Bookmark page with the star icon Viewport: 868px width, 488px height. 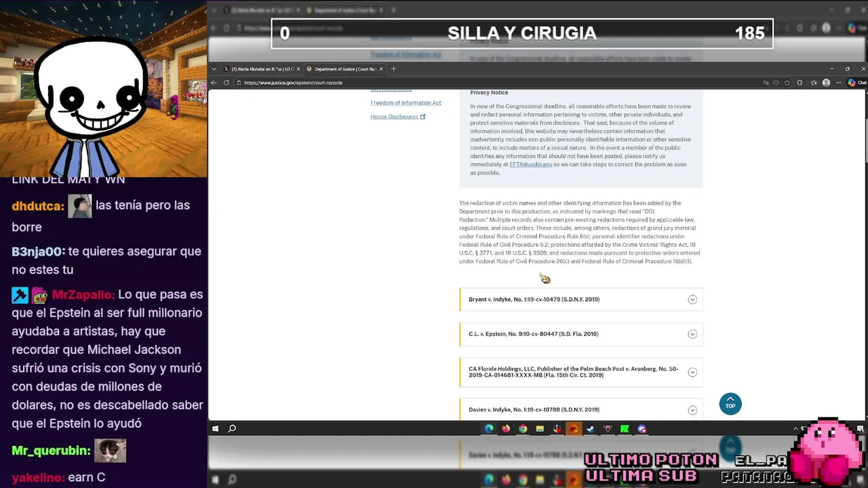pyautogui.click(x=787, y=83)
